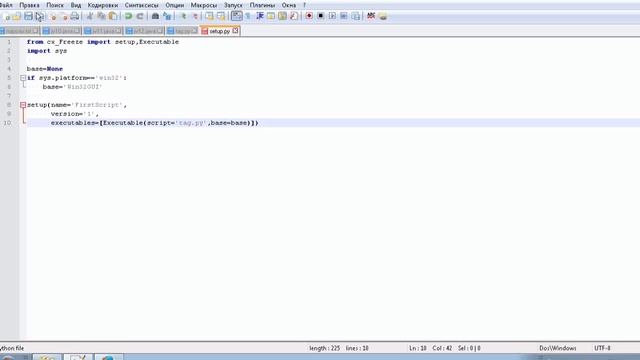Click the Redo arrow icon

click(x=140, y=16)
